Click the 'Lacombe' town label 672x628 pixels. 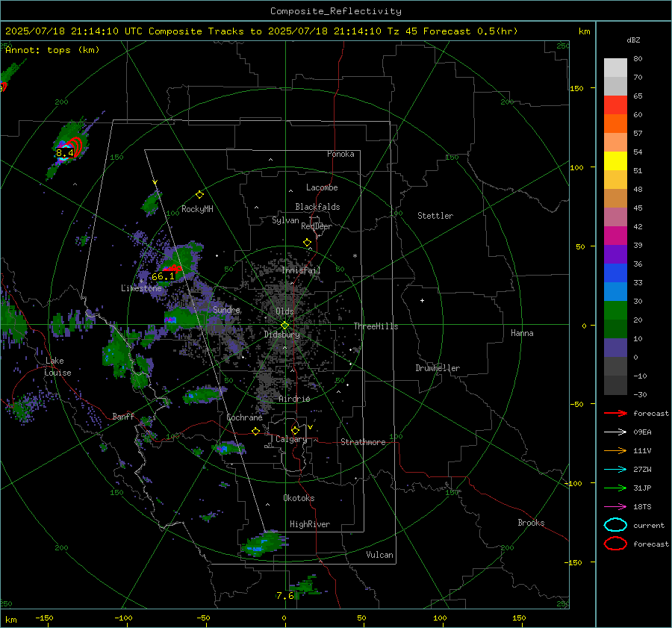(322, 187)
